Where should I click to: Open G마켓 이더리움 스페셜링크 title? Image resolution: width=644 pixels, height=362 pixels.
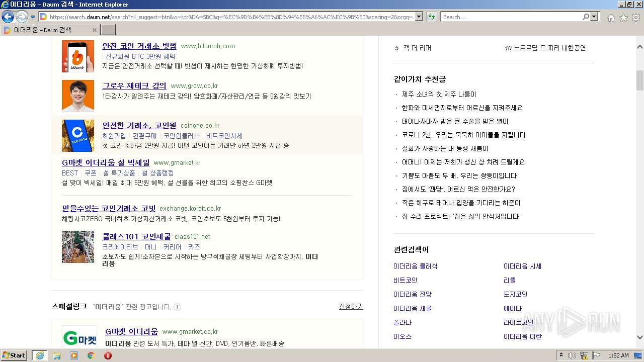point(131,331)
